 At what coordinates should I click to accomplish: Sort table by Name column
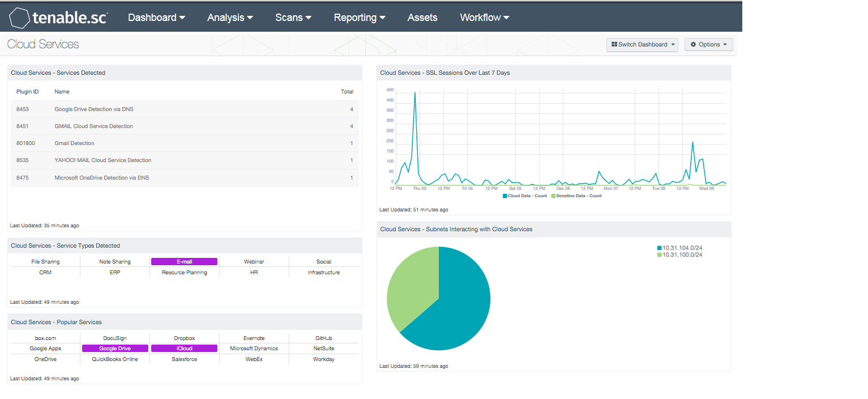pos(62,91)
